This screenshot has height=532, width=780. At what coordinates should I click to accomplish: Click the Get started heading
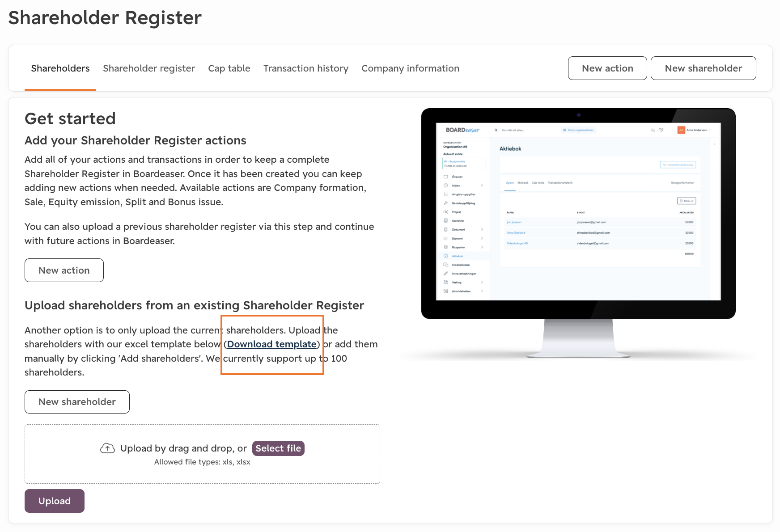[70, 119]
